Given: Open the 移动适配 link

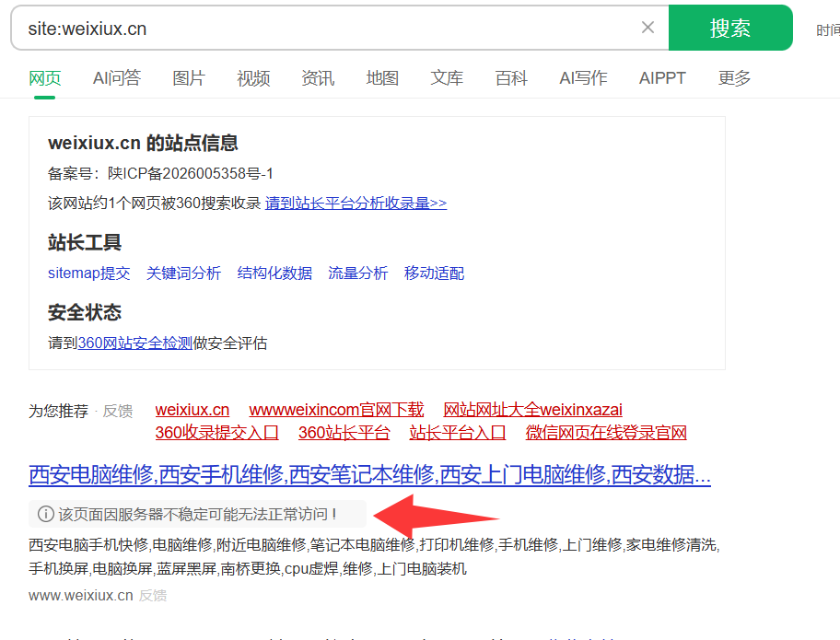Looking at the screenshot, I should click(434, 273).
